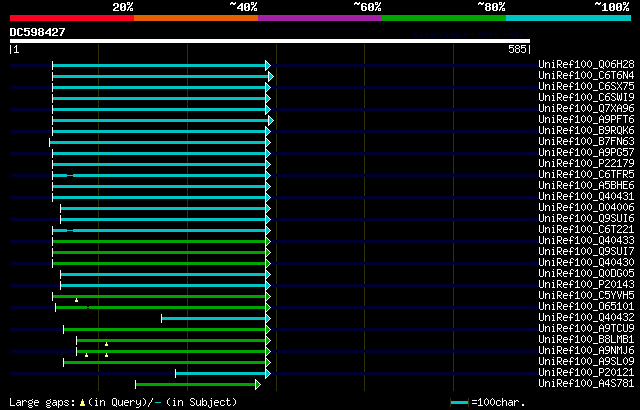
Task: Click the white DC598427 query sequence bar
Action: [x=270, y=41]
